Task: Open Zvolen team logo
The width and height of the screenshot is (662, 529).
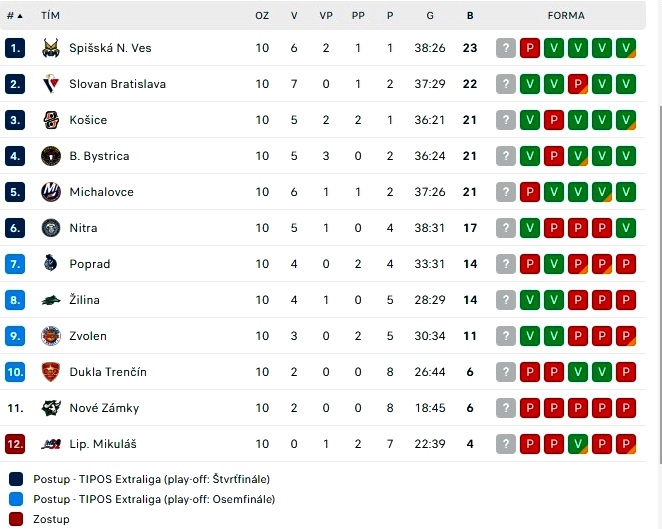Action: pyautogui.click(x=51, y=336)
